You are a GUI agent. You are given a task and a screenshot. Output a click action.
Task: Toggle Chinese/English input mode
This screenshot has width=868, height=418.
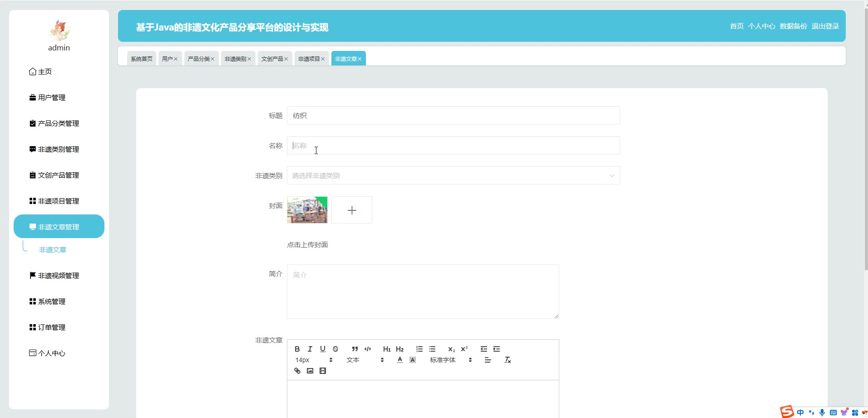[800, 413]
